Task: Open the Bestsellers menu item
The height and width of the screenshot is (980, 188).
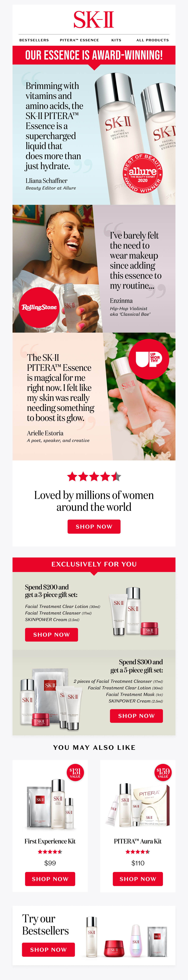Action: (x=34, y=40)
